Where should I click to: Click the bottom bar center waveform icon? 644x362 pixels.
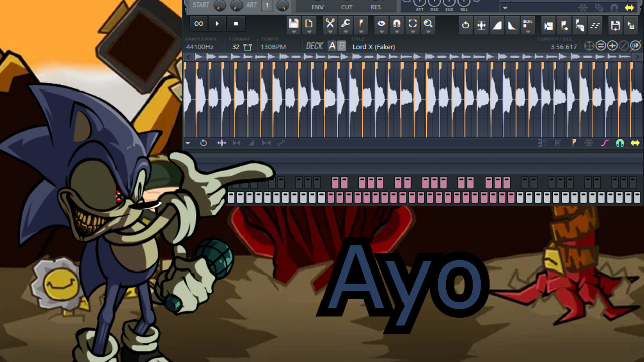point(222,143)
